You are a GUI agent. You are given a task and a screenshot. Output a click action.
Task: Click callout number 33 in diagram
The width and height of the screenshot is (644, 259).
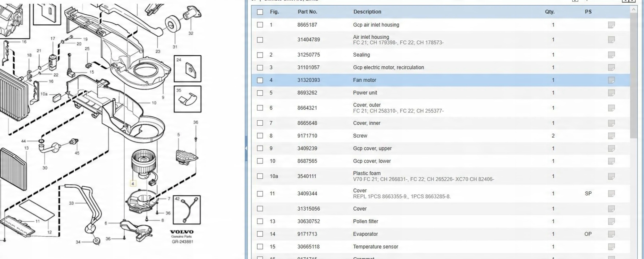[x=71, y=203]
